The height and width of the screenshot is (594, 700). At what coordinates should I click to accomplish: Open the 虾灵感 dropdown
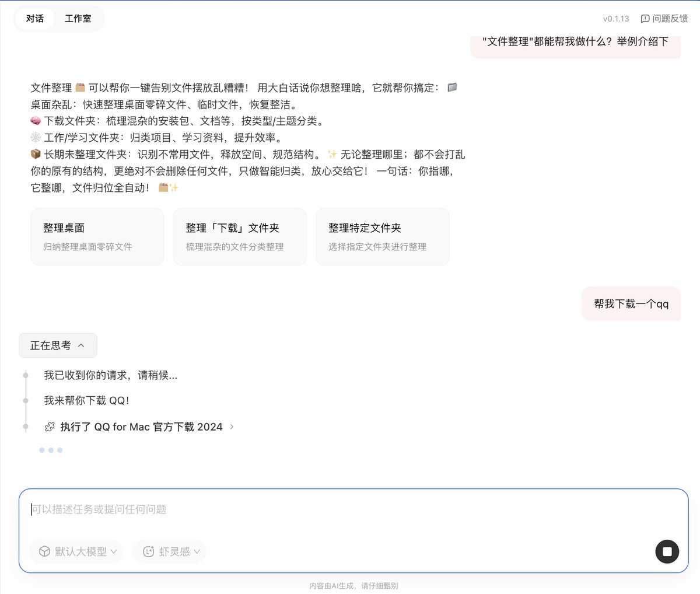coord(169,551)
